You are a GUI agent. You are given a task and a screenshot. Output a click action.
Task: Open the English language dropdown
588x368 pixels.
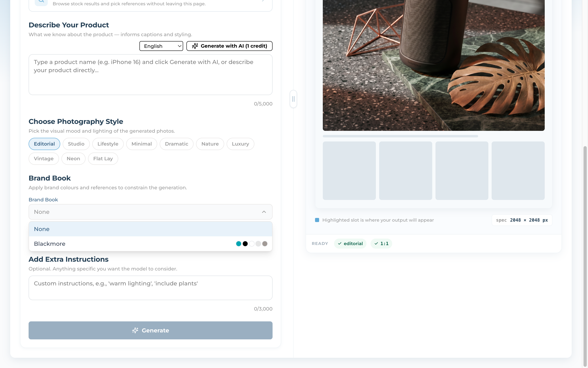161,46
